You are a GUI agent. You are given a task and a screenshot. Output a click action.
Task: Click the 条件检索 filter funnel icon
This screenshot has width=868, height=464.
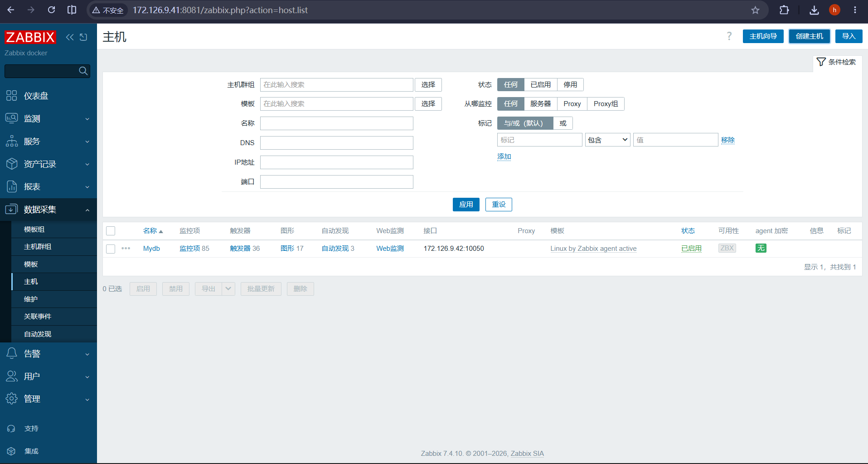click(x=821, y=62)
